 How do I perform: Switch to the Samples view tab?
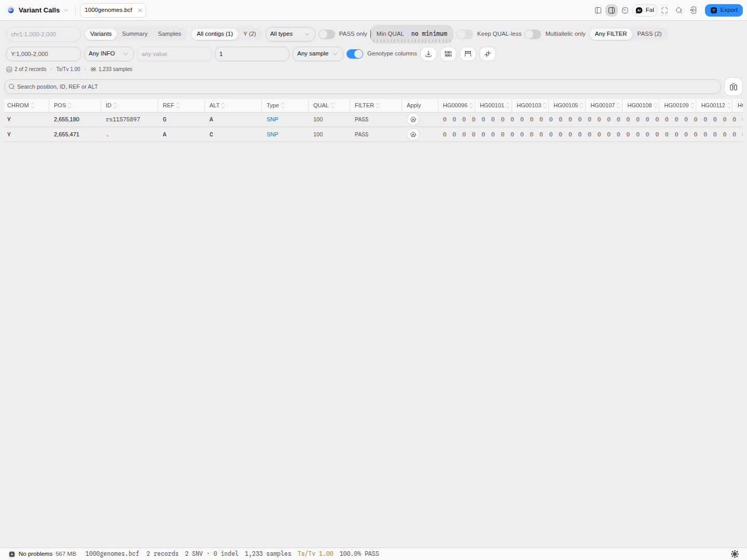click(x=170, y=34)
